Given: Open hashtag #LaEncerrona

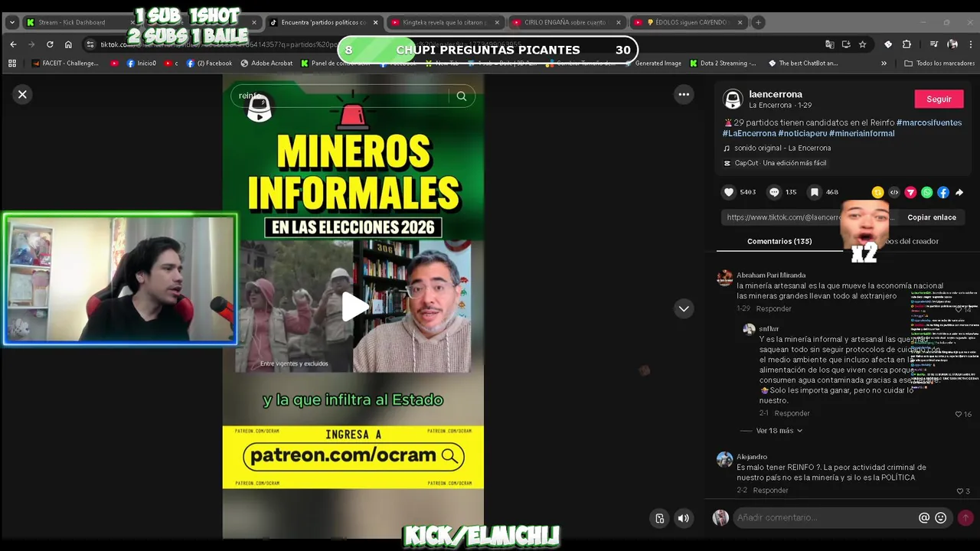Looking at the screenshot, I should 749,133.
